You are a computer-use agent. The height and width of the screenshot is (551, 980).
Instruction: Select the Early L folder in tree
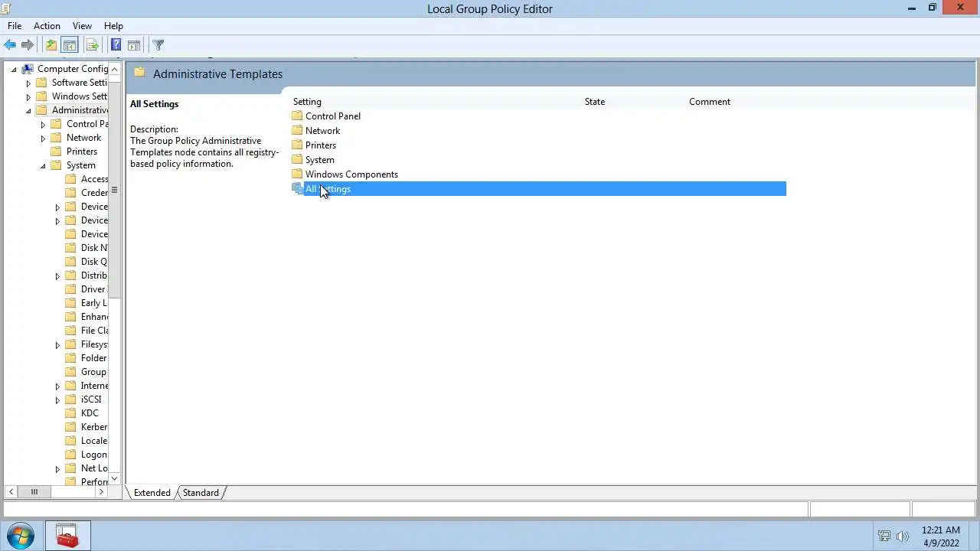94,303
